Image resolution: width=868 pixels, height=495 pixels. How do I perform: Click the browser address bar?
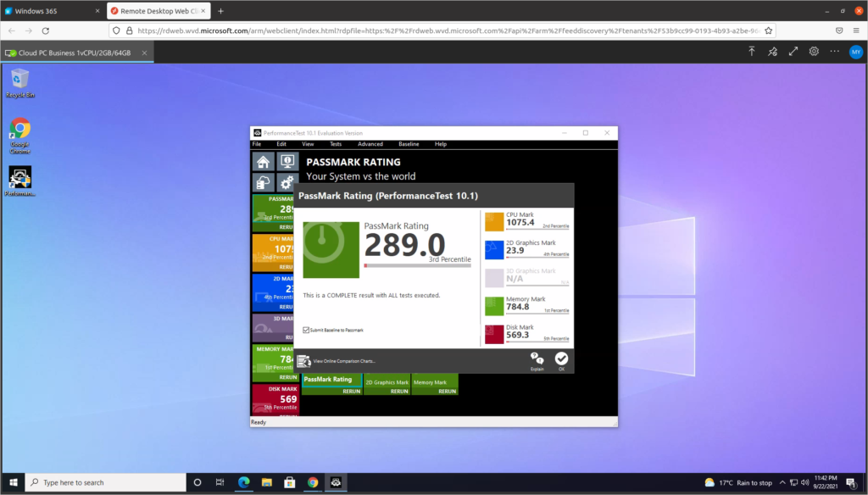click(442, 31)
